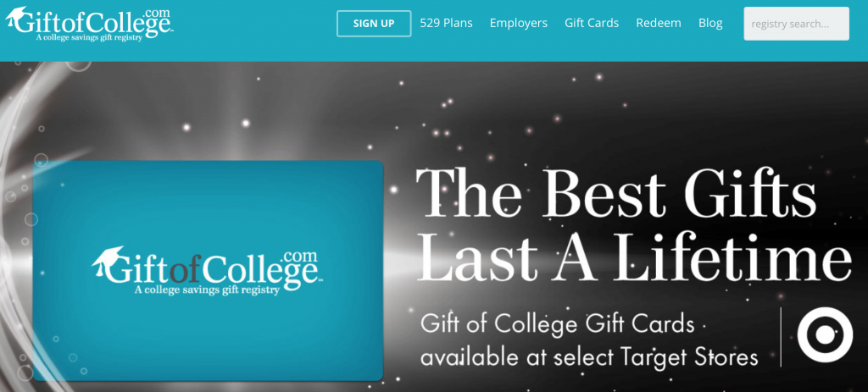Click 'available at select Target Stores' text
This screenshot has height=392, width=868.
coord(589,357)
